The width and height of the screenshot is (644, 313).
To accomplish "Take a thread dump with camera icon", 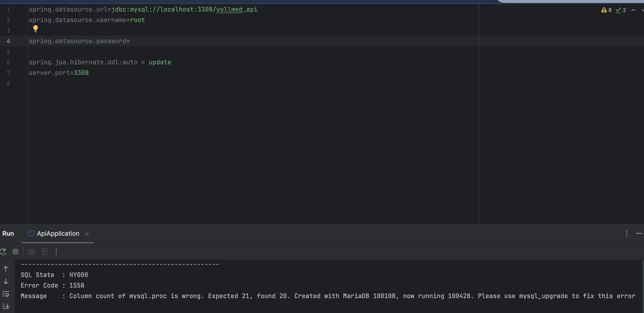I will pyautogui.click(x=31, y=252).
